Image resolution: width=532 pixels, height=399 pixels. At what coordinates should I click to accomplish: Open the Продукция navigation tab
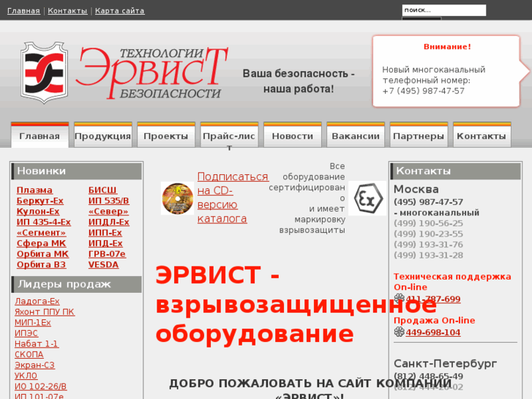pos(102,135)
